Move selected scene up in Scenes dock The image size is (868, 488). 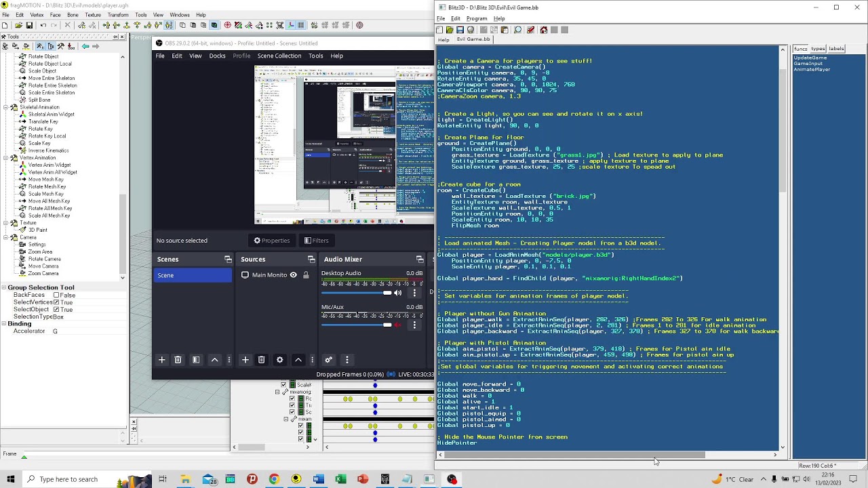(x=214, y=360)
